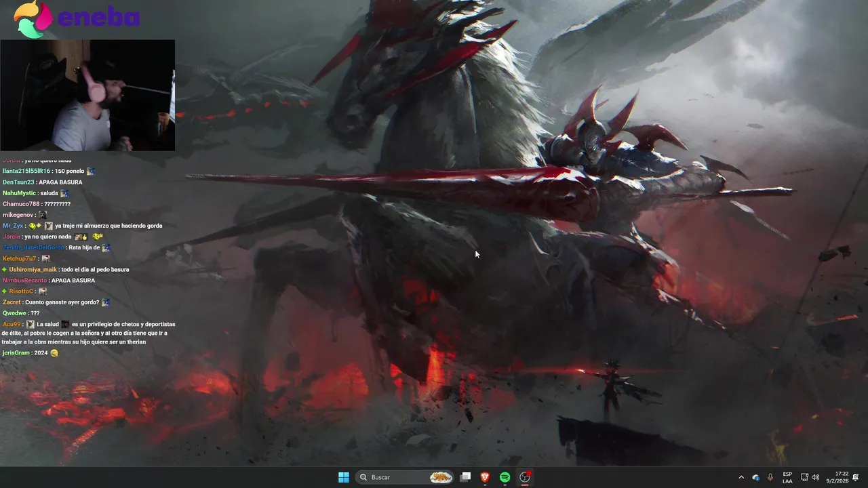Click chat username Zacret
The width and height of the screenshot is (868, 488).
click(x=12, y=302)
